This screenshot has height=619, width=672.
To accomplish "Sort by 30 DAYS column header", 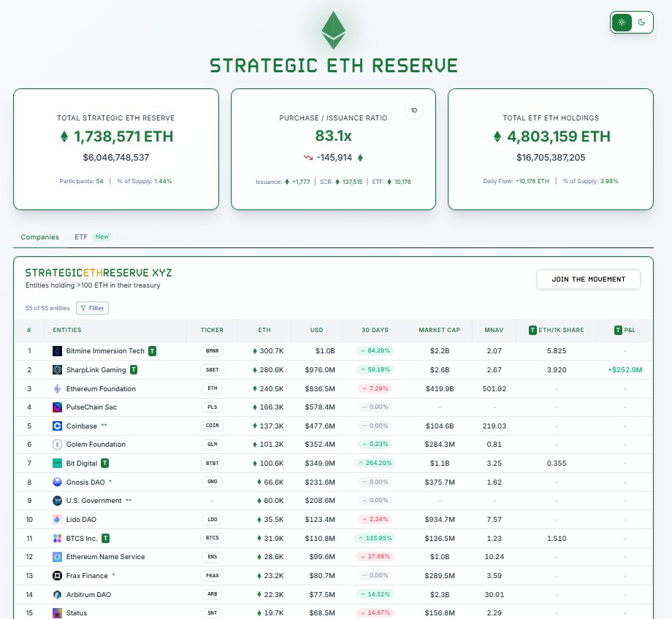I will pos(375,330).
